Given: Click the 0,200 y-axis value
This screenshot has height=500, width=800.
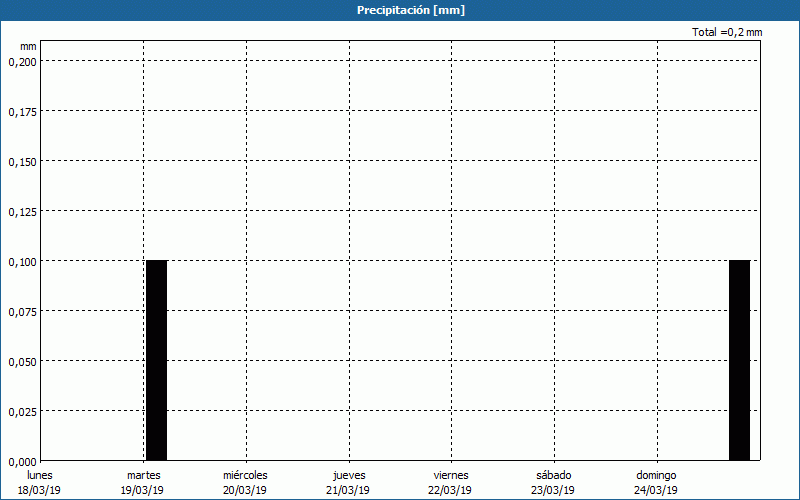Looking at the screenshot, I should tap(23, 62).
